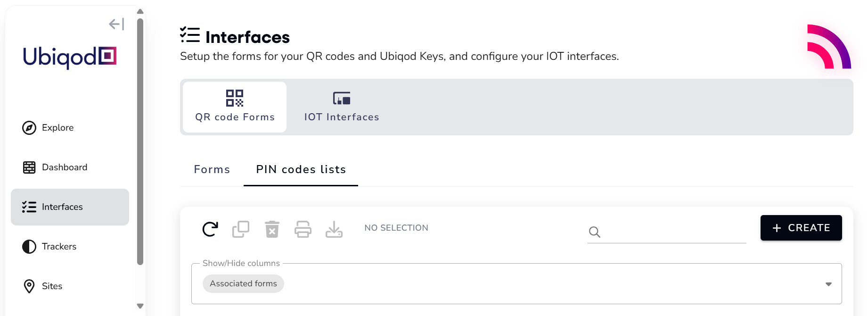Click the delete trash icon
This screenshot has width=868, height=316.
pos(272,229)
